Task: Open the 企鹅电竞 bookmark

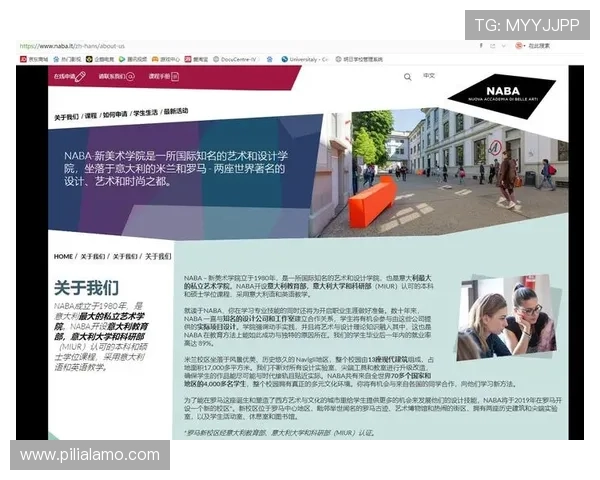Action: click(100, 59)
